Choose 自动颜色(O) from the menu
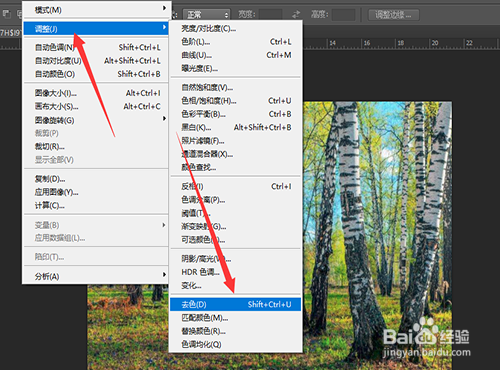This screenshot has height=370, width=500. [96, 74]
